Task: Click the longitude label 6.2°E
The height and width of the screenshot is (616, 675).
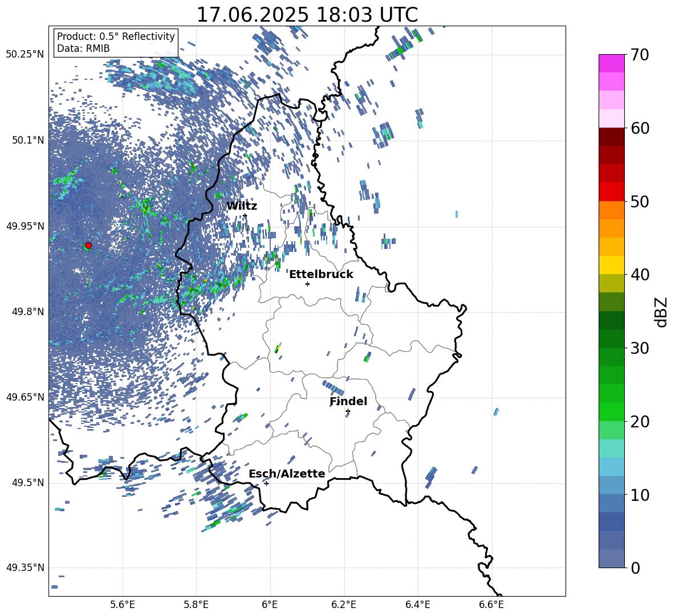Action: 344,605
